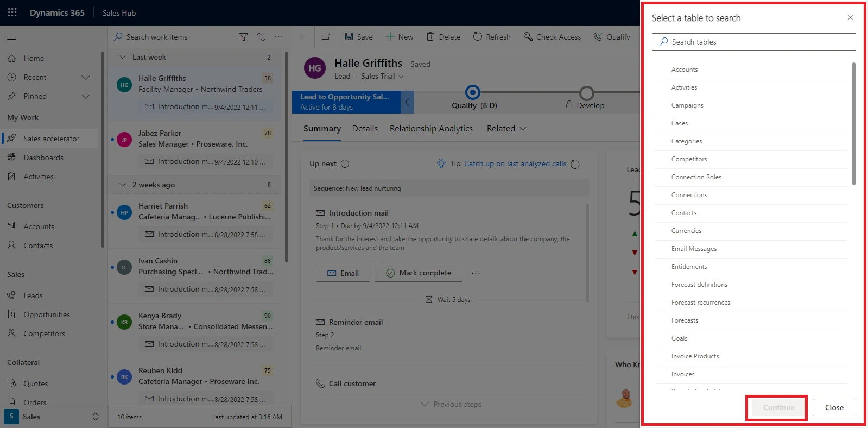Image resolution: width=868 pixels, height=428 pixels.
Task: Switch to the Summary tab
Action: point(322,129)
